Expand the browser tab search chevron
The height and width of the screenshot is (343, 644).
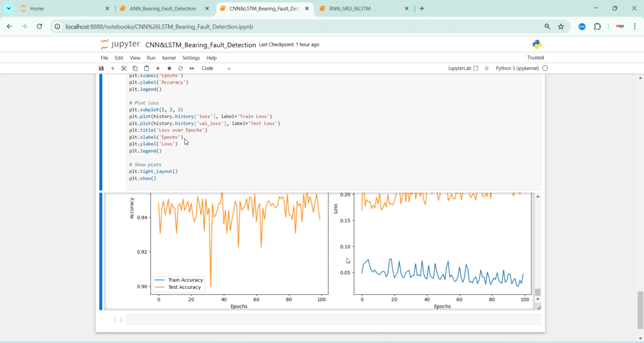9,9
